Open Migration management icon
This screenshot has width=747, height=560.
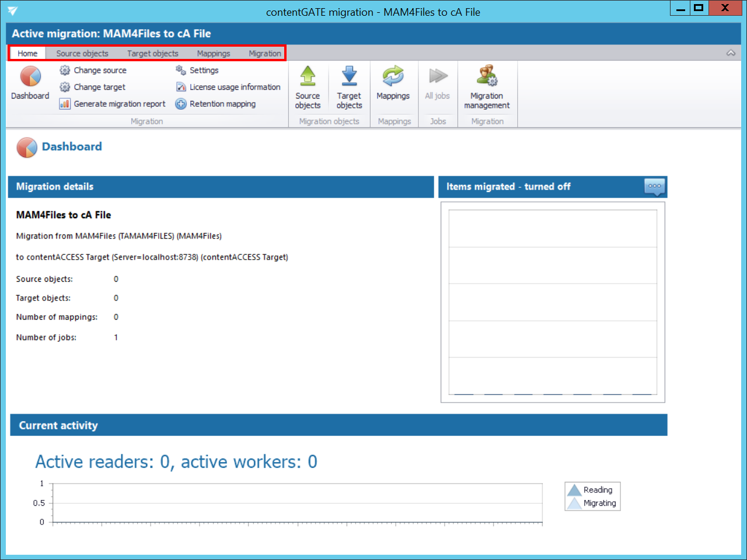pyautogui.click(x=487, y=76)
